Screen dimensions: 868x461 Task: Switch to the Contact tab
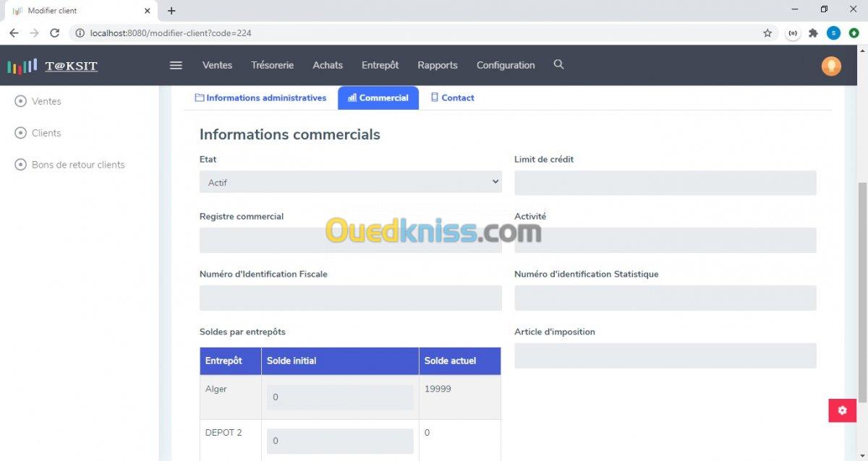[x=452, y=98]
